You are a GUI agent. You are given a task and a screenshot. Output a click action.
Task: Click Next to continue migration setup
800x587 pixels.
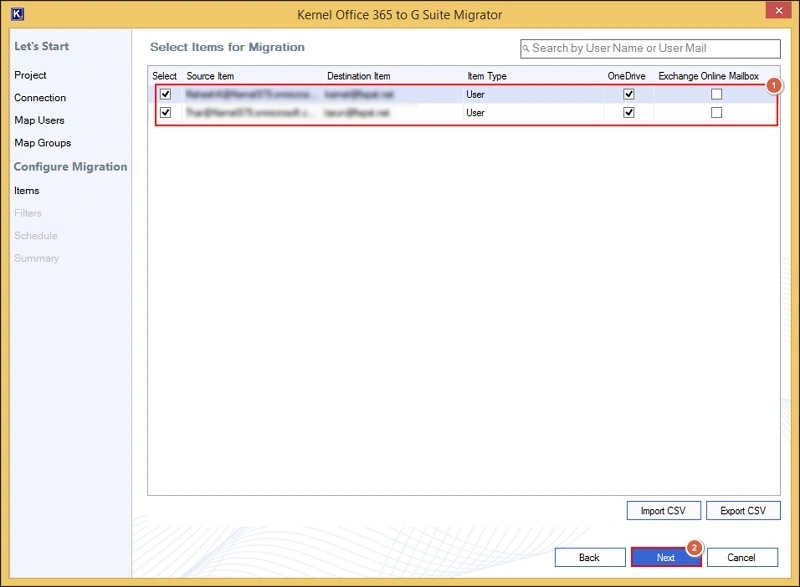[x=665, y=557]
